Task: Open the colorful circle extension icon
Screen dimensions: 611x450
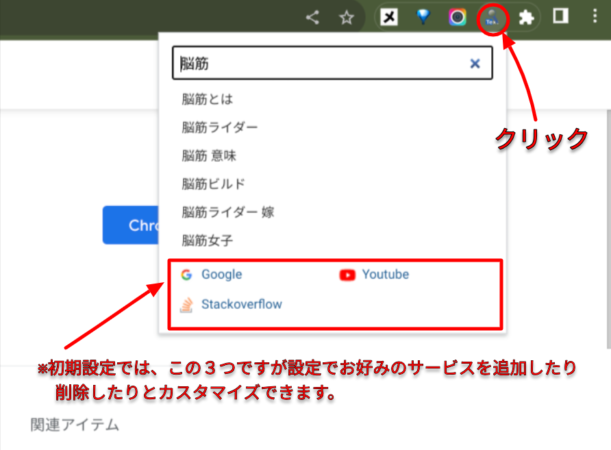Action: pyautogui.click(x=457, y=17)
